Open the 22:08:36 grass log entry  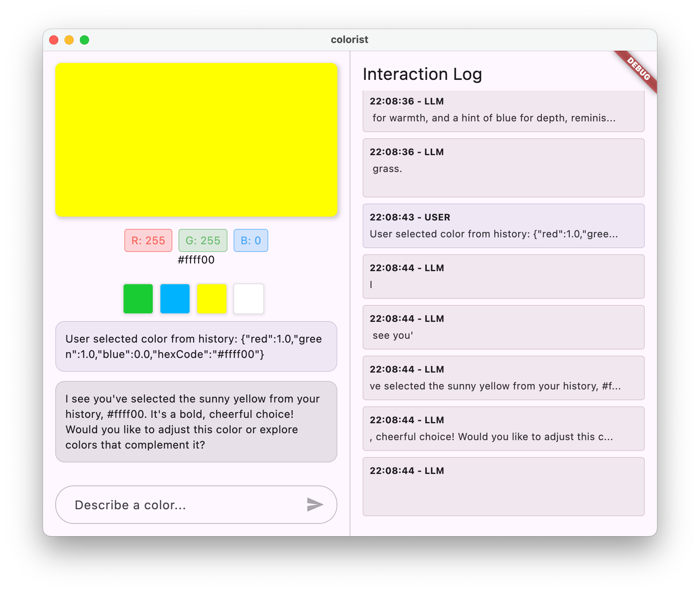pos(503,168)
